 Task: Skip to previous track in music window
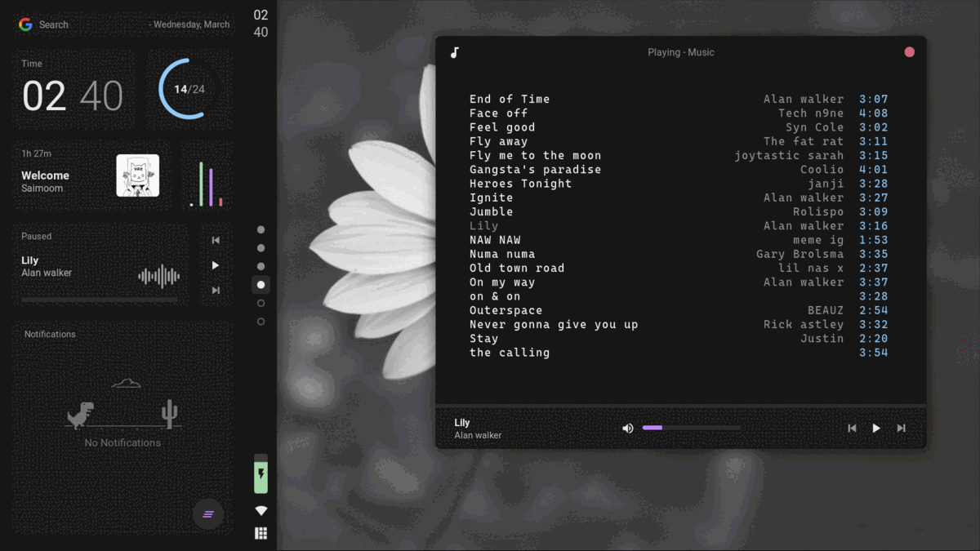852,428
